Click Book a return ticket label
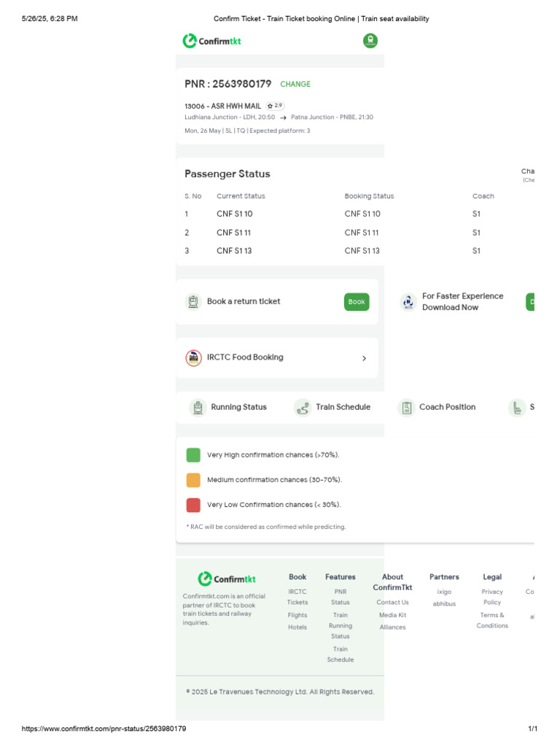 tap(244, 301)
